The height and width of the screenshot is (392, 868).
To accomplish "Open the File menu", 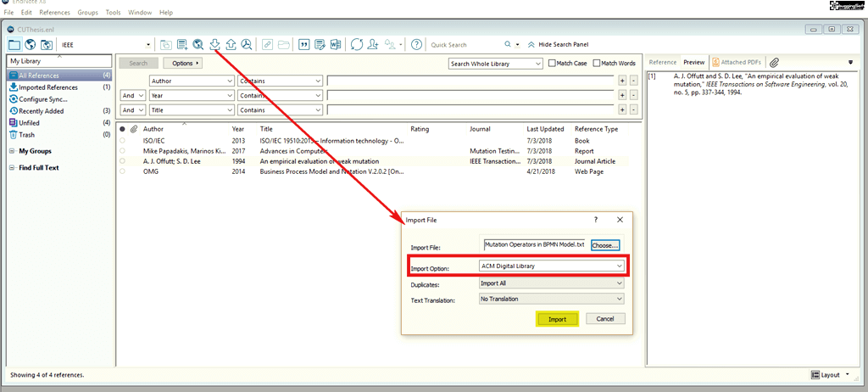I will (8, 12).
